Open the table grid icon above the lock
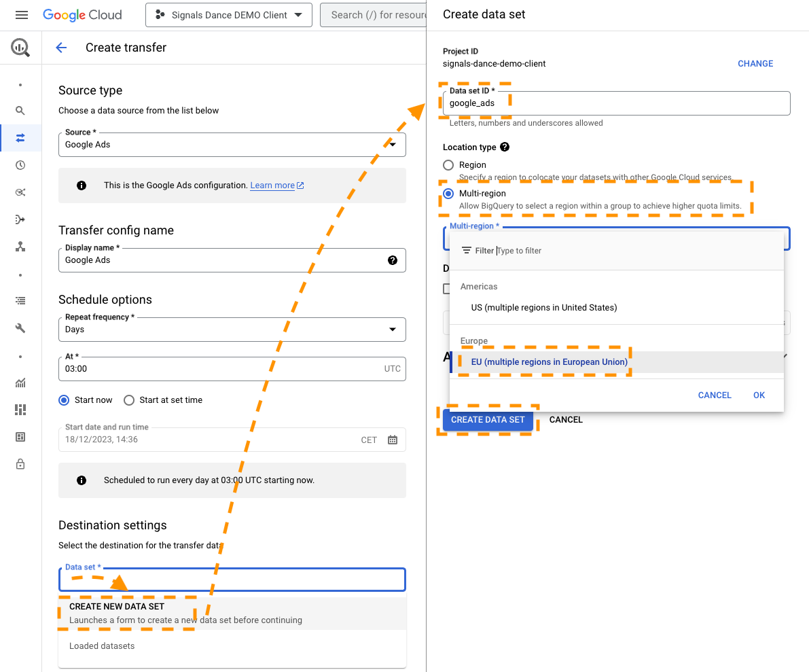The width and height of the screenshot is (809, 672). pos(20,437)
